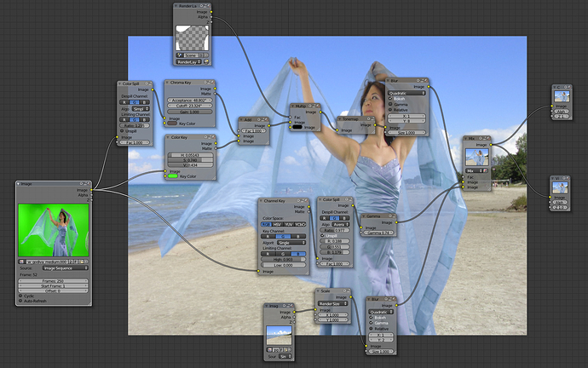Click Low slider in Channel Key node
588x368 pixels.
point(283,265)
